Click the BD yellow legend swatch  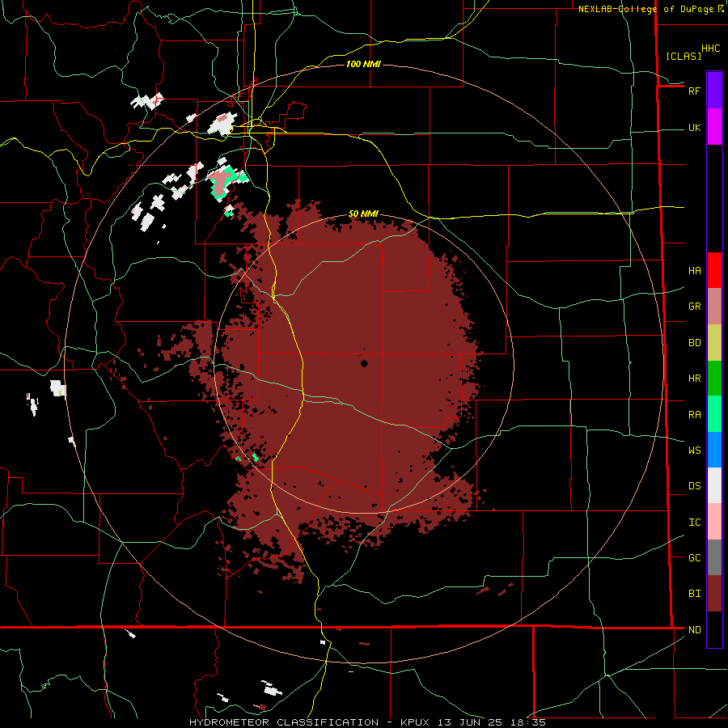point(714,343)
